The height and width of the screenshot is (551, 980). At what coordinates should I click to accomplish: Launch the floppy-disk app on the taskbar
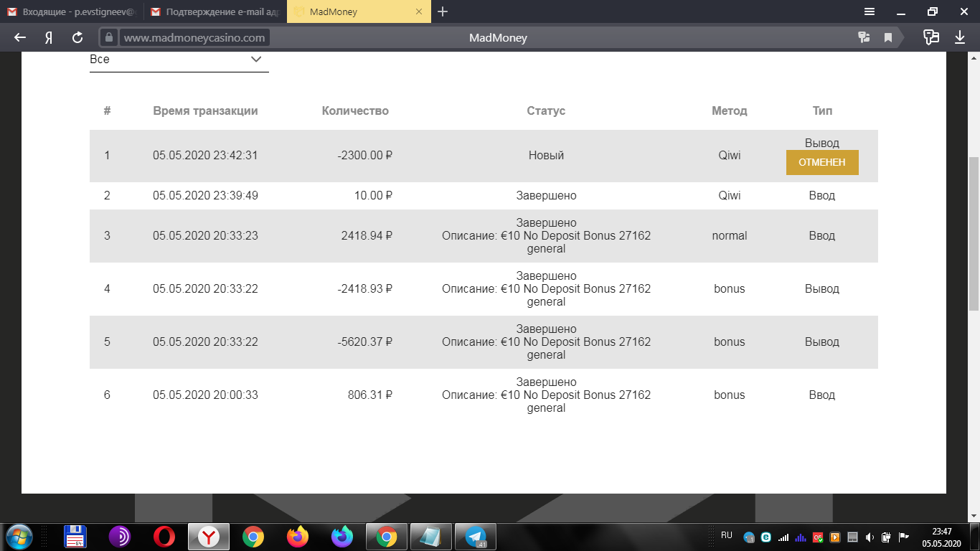(75, 537)
